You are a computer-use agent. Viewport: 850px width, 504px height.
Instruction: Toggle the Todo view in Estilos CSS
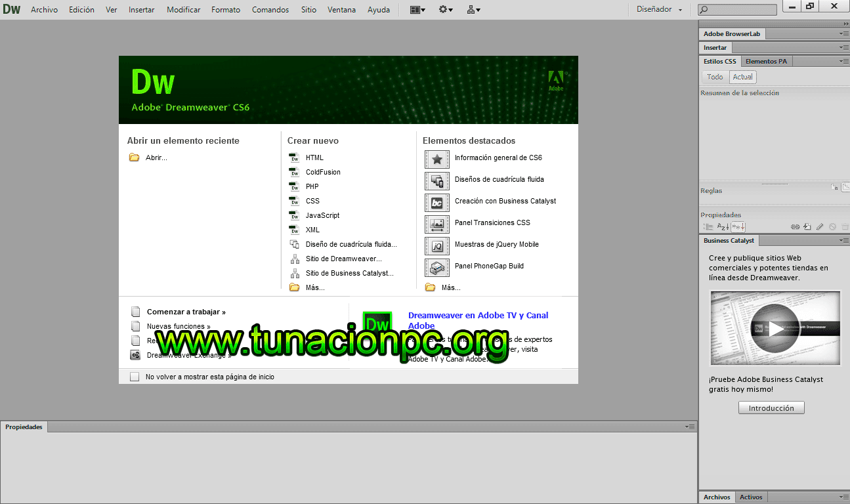click(715, 77)
